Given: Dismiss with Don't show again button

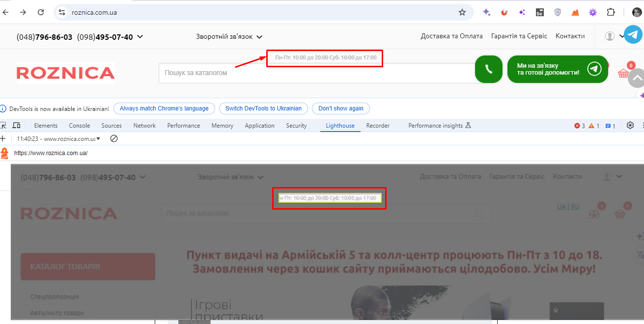Looking at the screenshot, I should pyautogui.click(x=340, y=108).
